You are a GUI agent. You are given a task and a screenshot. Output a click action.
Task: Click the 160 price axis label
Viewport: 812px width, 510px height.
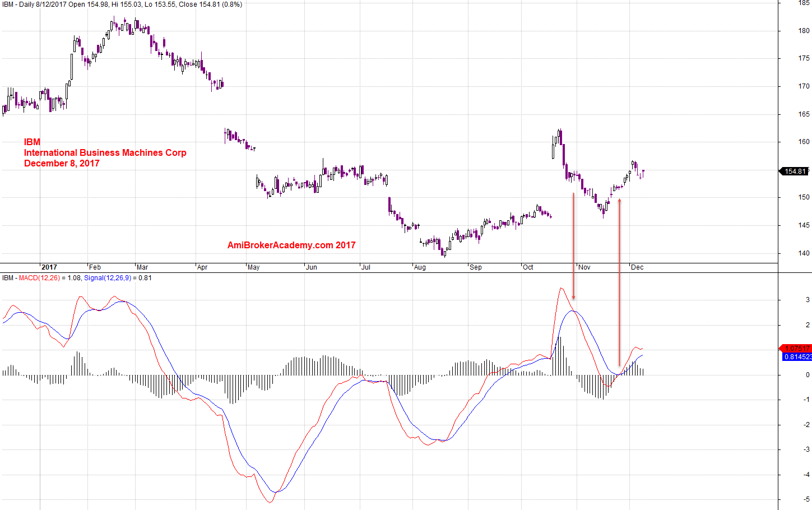coord(804,142)
